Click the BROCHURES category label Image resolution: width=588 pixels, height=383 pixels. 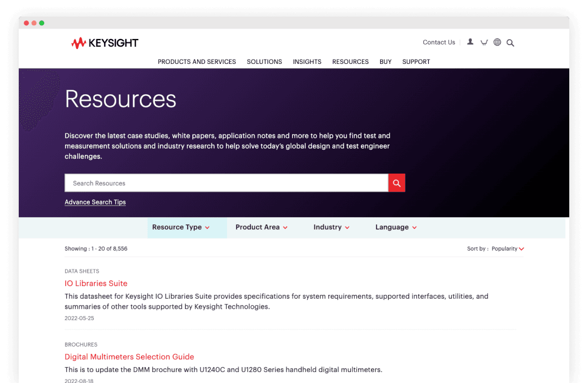click(x=81, y=344)
